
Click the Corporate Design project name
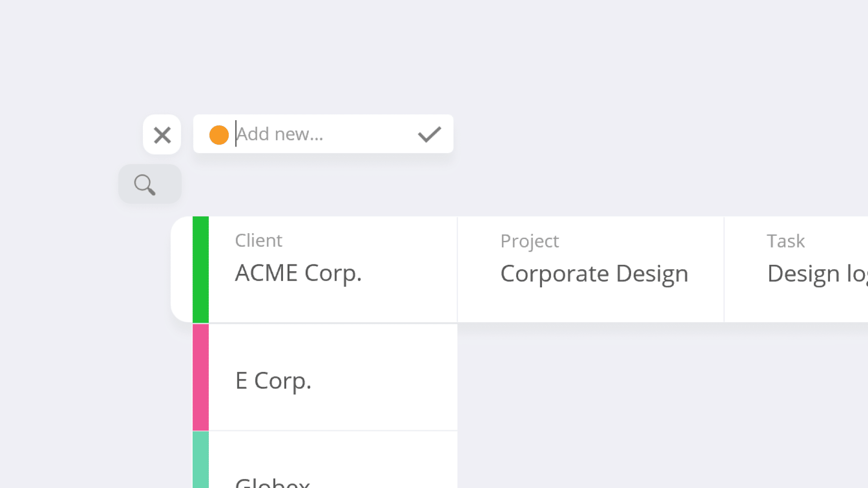click(594, 274)
